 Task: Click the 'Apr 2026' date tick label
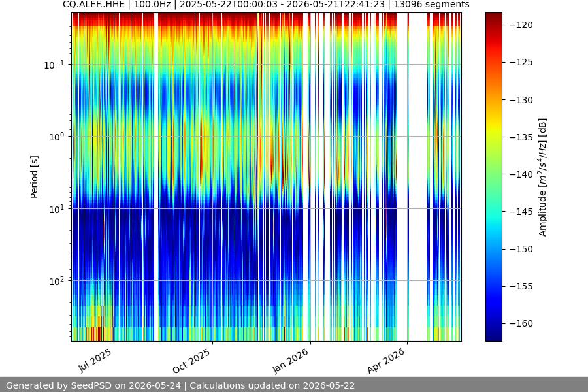386,361
